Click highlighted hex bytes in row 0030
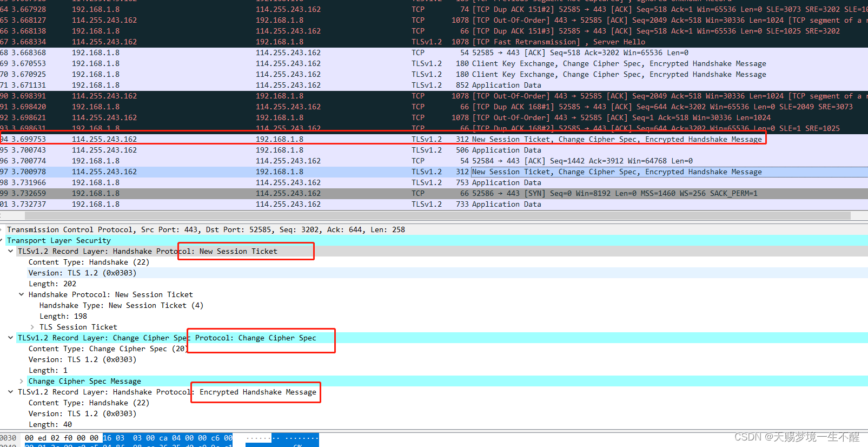 pyautogui.click(x=168, y=438)
